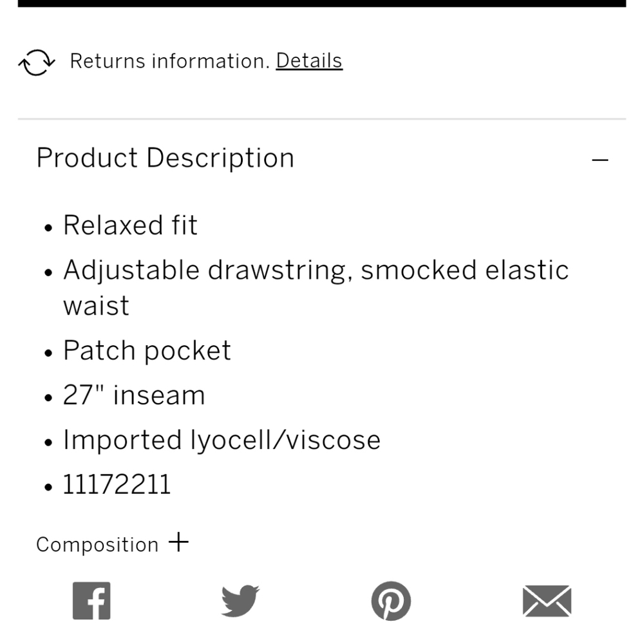Viewport: 644px width, 644px height.
Task: Click the black bar button at top
Action: pyautogui.click(x=322, y=3)
